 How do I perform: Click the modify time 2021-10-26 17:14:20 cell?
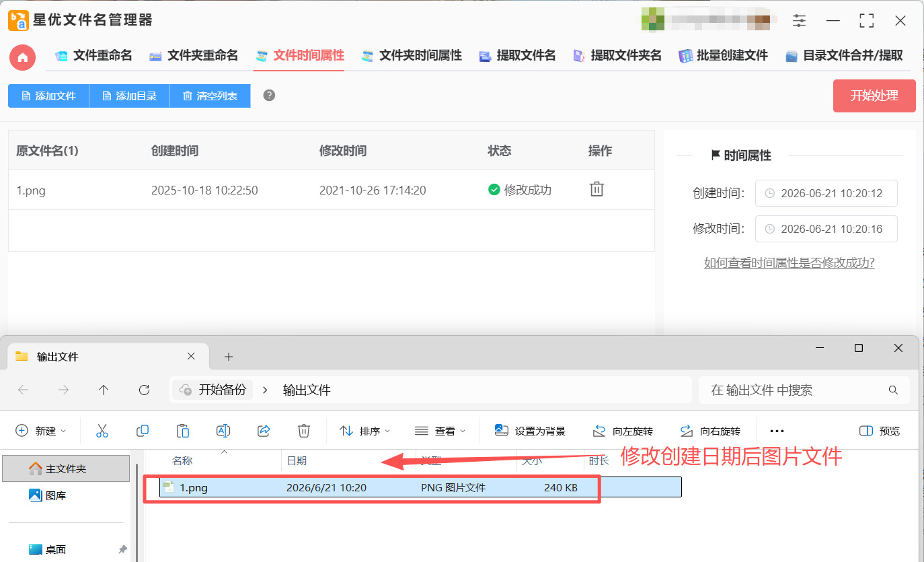[373, 190]
